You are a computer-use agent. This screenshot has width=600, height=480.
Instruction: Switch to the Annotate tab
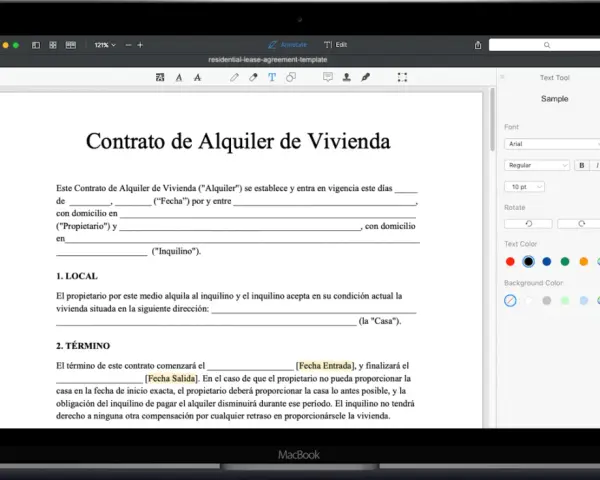coord(288,45)
